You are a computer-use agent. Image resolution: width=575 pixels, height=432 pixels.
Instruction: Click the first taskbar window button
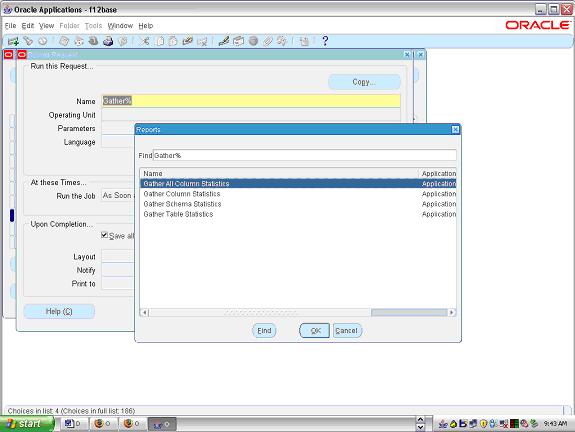[x=73, y=424]
